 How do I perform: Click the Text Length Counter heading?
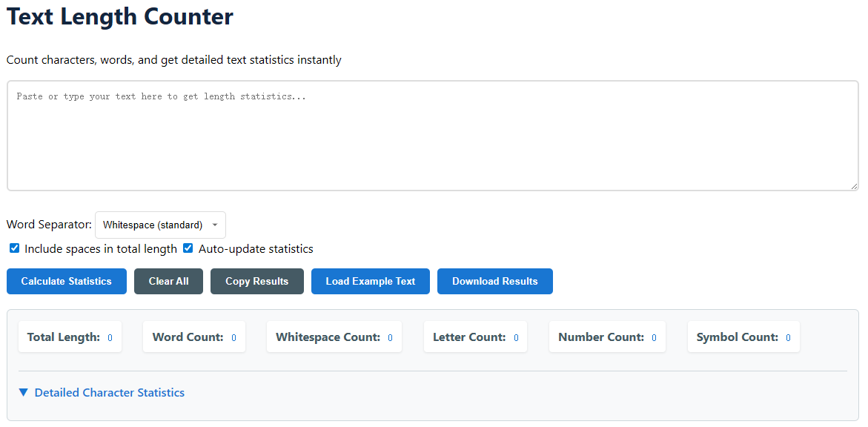pos(120,17)
